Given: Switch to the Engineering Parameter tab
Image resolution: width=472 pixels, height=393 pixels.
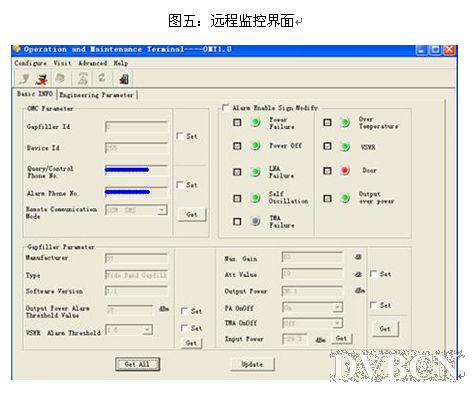Looking at the screenshot, I should pos(97,95).
